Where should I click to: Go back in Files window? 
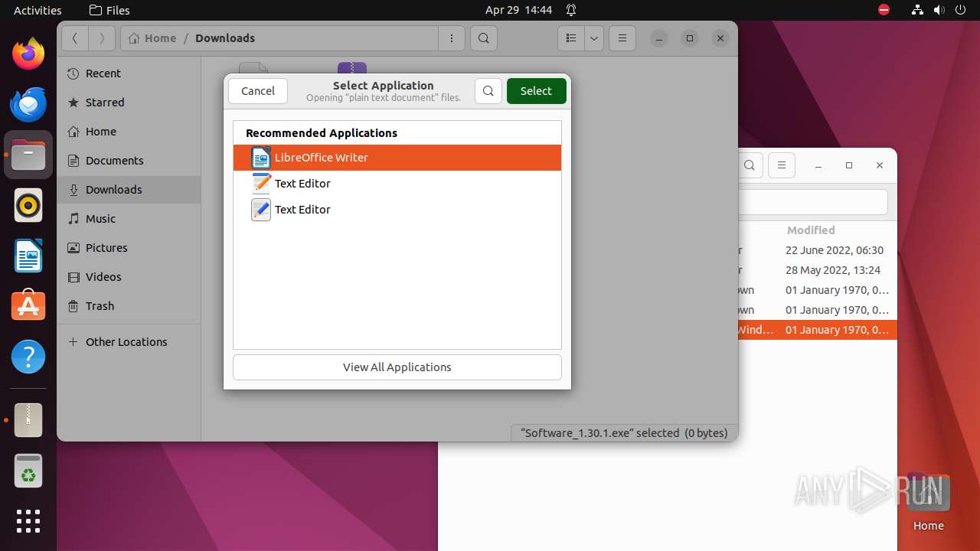pyautogui.click(x=75, y=38)
